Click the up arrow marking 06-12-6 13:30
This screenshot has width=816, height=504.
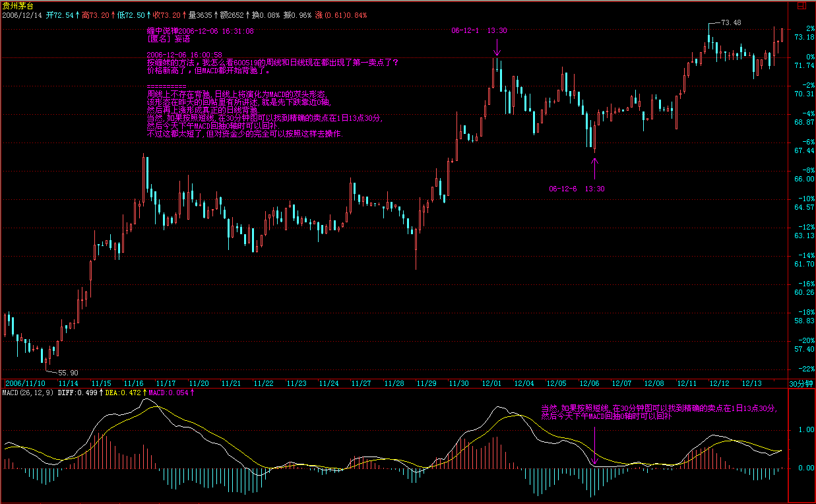tap(594, 168)
